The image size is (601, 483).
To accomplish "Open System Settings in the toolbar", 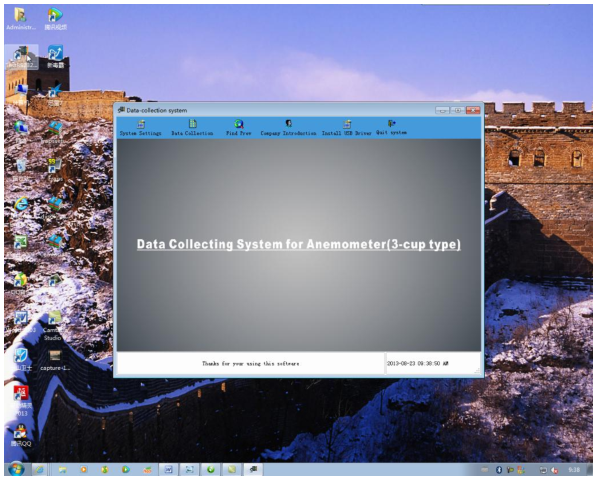I will pyautogui.click(x=140, y=127).
